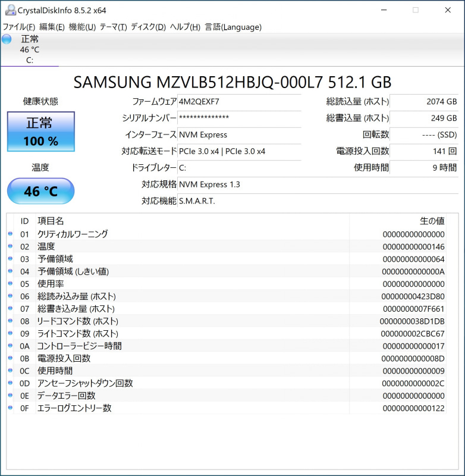Select the リードコマンド数 (ホスト) row
Screen dimensions: 465x476
(x=227, y=321)
